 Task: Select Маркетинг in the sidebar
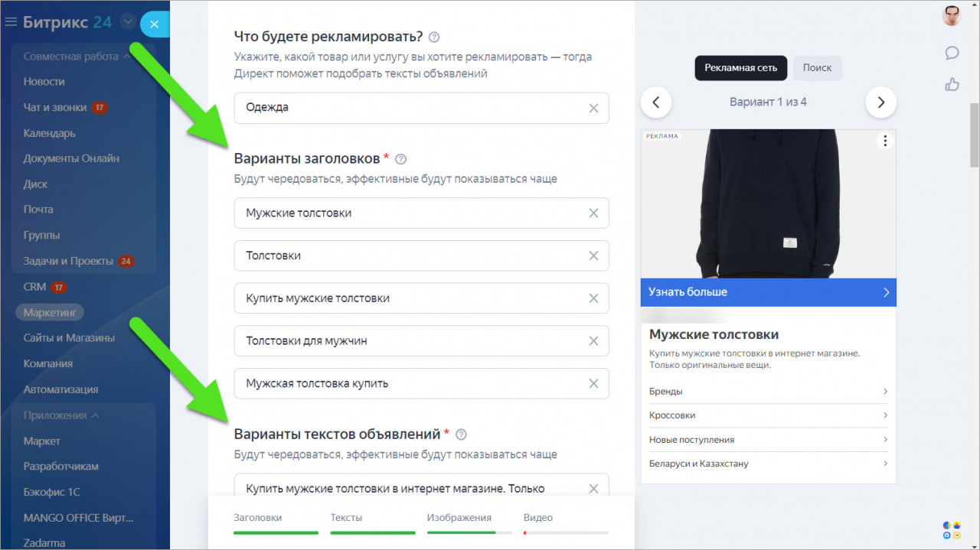(x=50, y=313)
